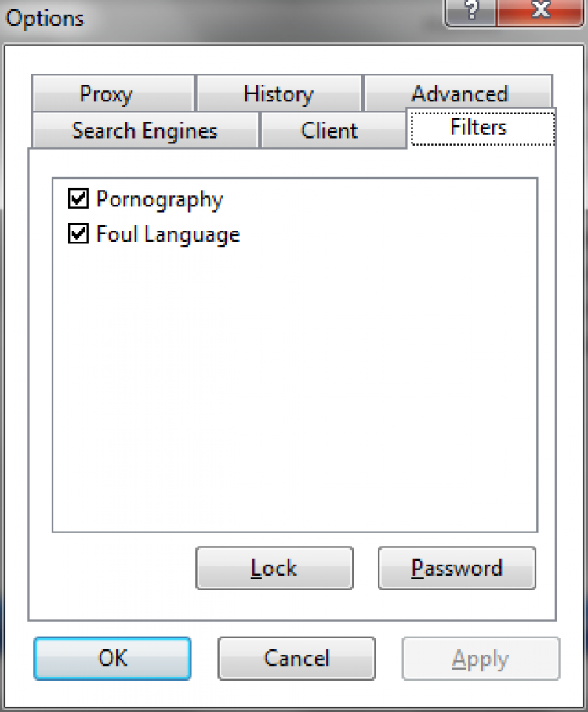
Task: Click the Pornography label text
Action: point(159,199)
